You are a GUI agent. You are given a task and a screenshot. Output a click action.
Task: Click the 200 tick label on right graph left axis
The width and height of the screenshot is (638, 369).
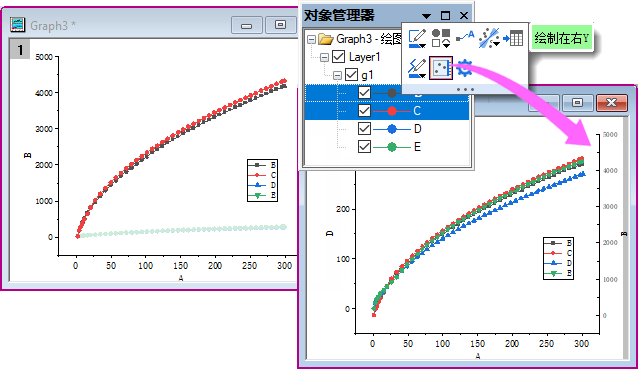[343, 209]
